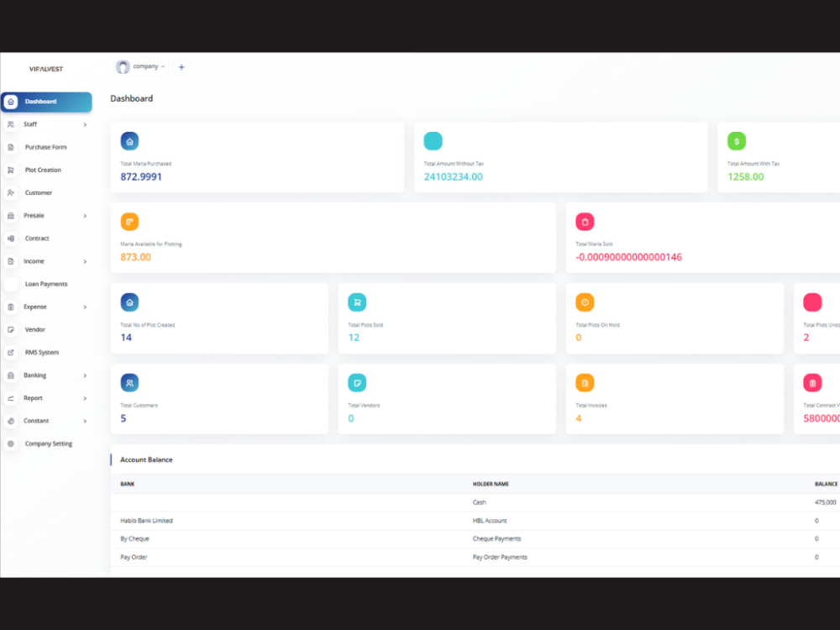Click the Total Vendors teal icon
The image size is (840, 630).
357,383
